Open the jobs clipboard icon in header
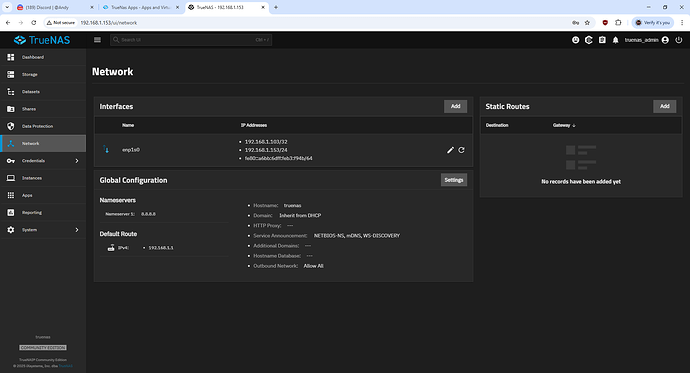Viewport: 690px width, 373px height. coord(602,40)
